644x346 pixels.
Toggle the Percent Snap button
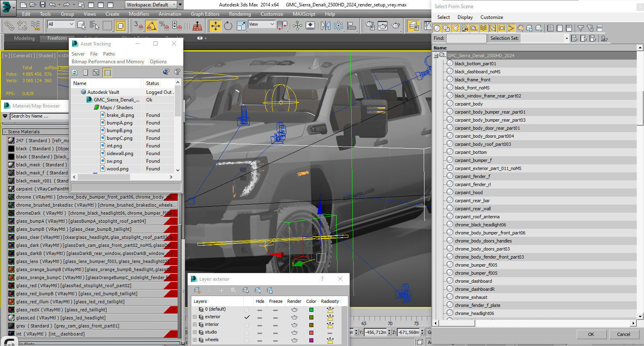pos(164,26)
